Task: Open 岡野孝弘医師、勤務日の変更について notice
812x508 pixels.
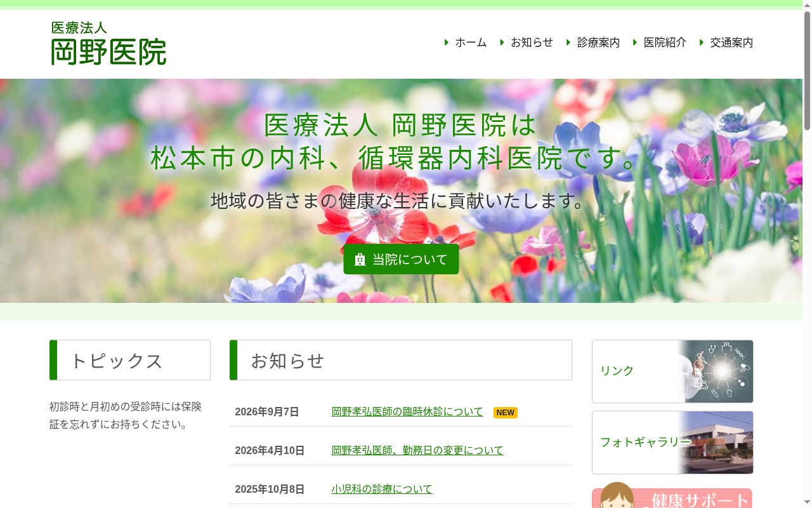Action: pyautogui.click(x=417, y=450)
